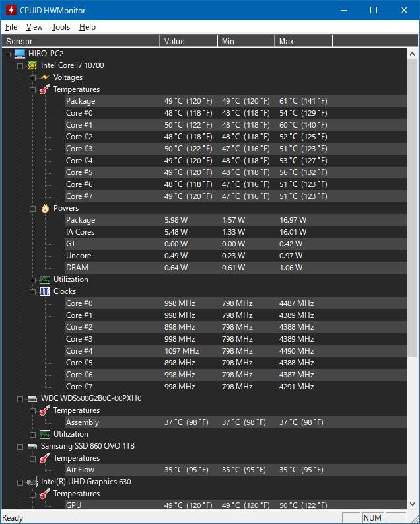Click the vertical scrollbar thumb

coord(412,207)
